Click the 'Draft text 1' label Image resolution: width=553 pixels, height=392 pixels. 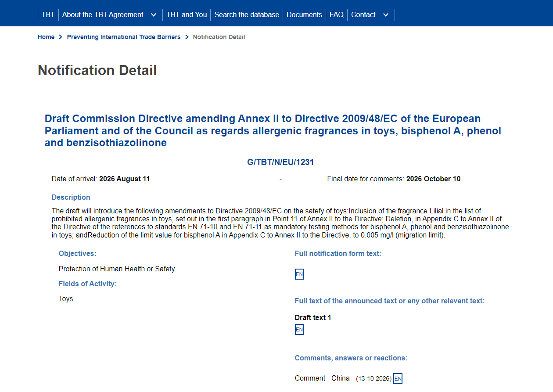(x=313, y=318)
